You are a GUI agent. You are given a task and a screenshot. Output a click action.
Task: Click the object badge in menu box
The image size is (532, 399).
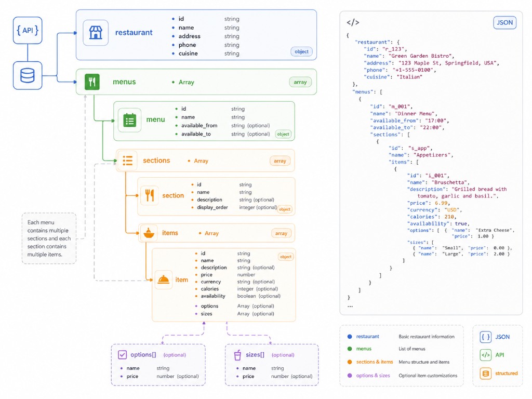click(283, 134)
